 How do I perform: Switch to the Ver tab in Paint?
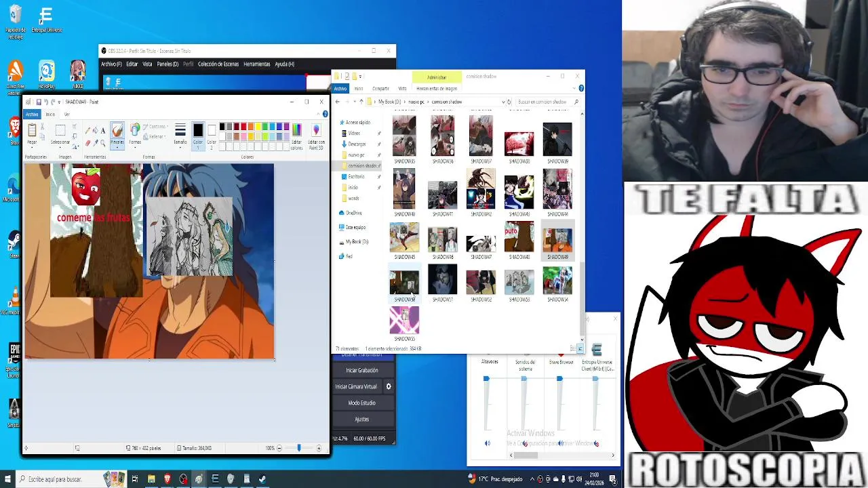(x=66, y=114)
